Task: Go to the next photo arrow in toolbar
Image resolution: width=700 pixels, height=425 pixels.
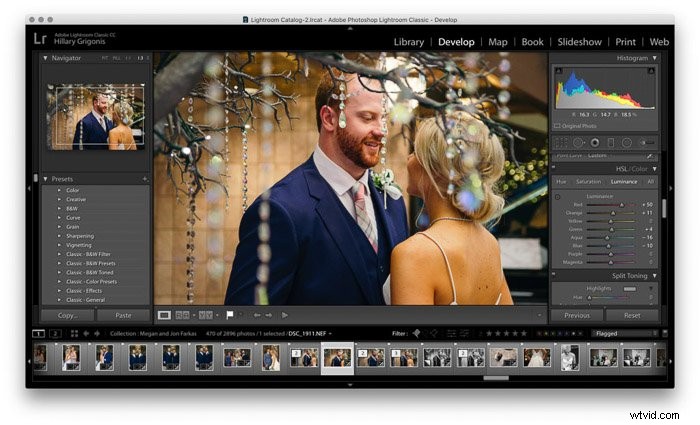Action: [x=269, y=315]
